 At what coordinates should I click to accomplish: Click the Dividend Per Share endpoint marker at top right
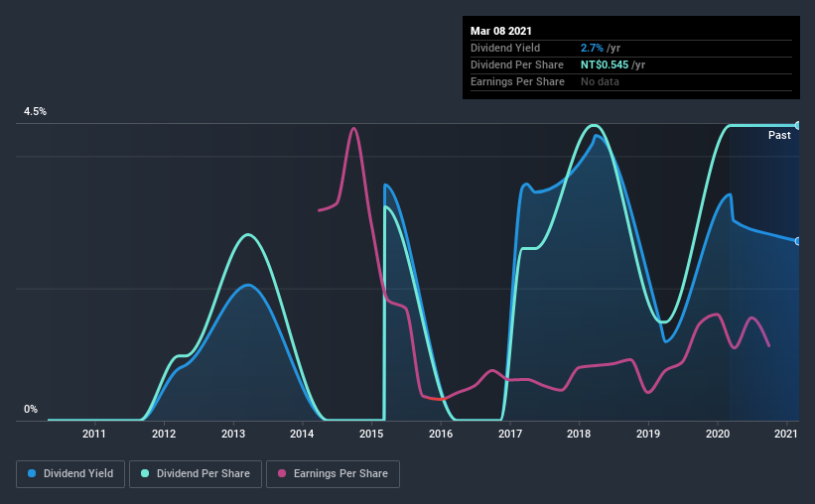click(798, 126)
